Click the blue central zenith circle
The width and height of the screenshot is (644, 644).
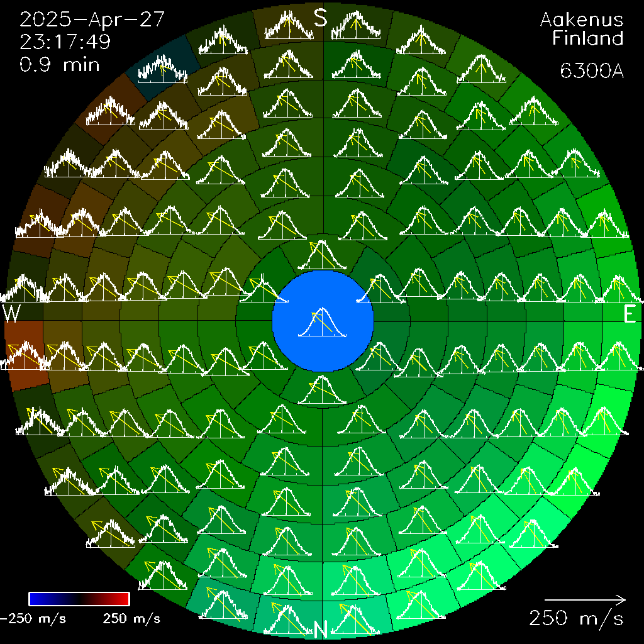click(x=323, y=321)
